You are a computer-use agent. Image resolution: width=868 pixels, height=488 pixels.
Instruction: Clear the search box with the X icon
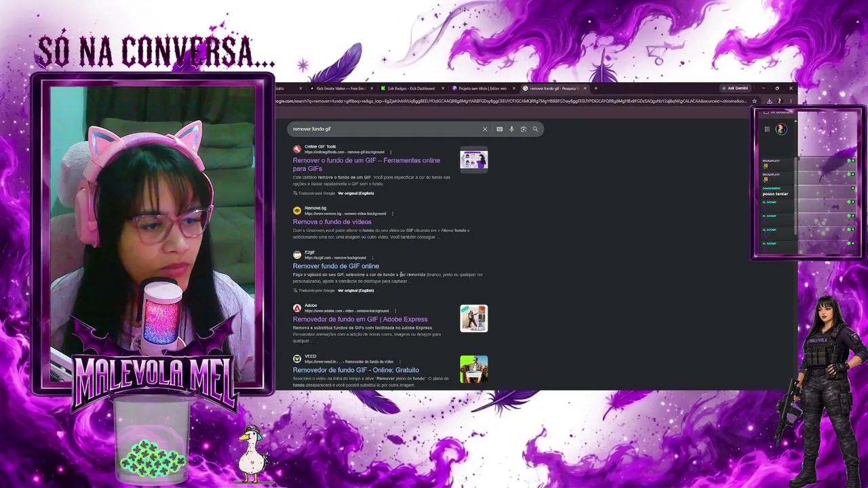[x=485, y=129]
